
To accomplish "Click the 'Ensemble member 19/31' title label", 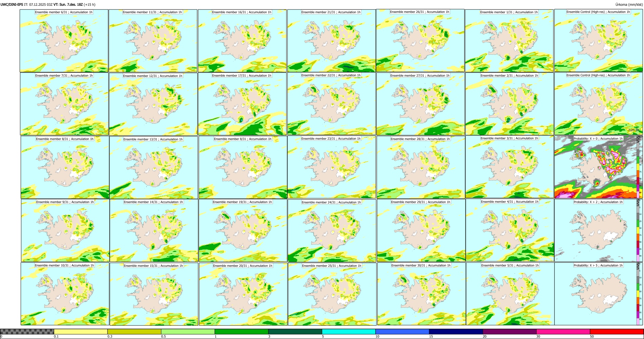I will point(242,202).
